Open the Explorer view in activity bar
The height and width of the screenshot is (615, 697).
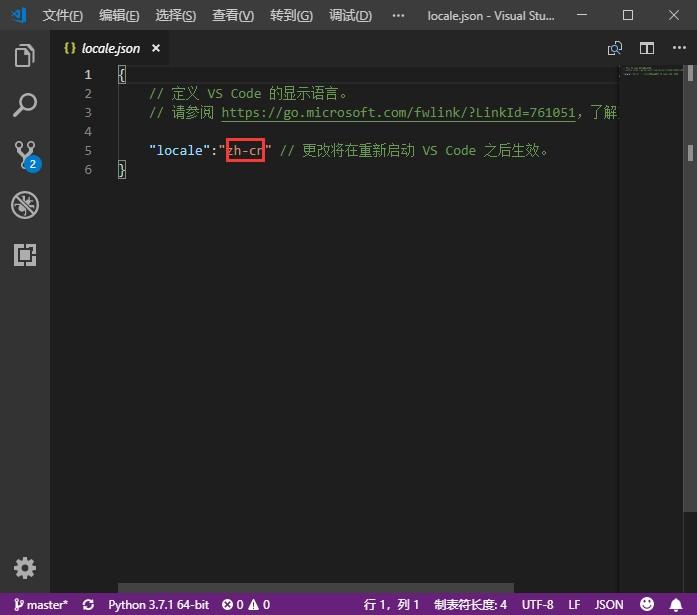coord(24,56)
